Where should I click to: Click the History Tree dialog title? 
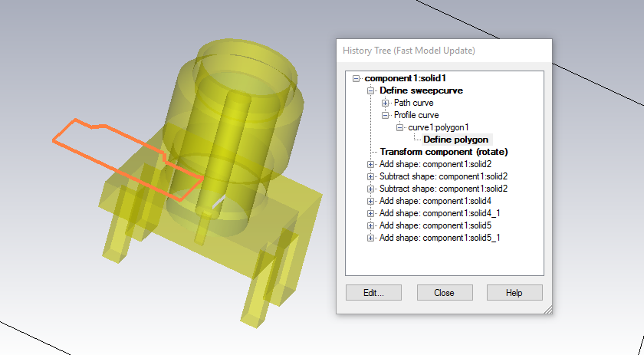409,51
